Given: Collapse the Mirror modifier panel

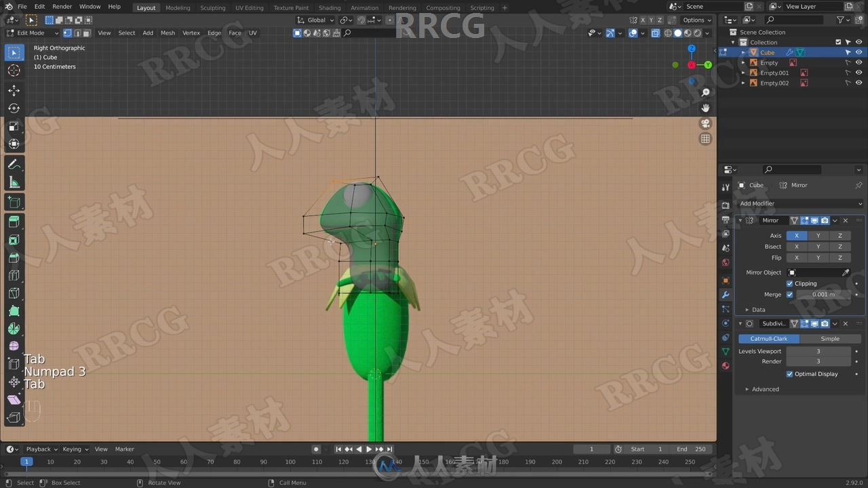Looking at the screenshot, I should pyautogui.click(x=741, y=220).
